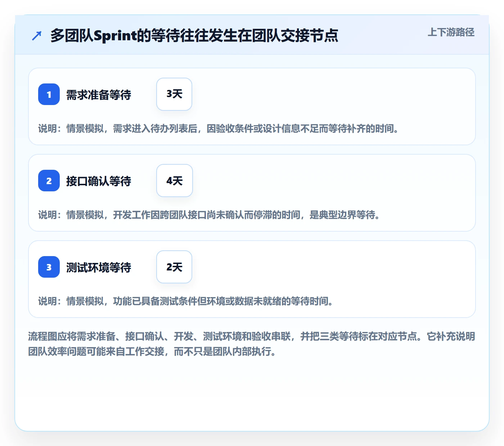Viewport: 504px width, 446px height.
Task: Click the 3天 duration badge
Action: [174, 94]
